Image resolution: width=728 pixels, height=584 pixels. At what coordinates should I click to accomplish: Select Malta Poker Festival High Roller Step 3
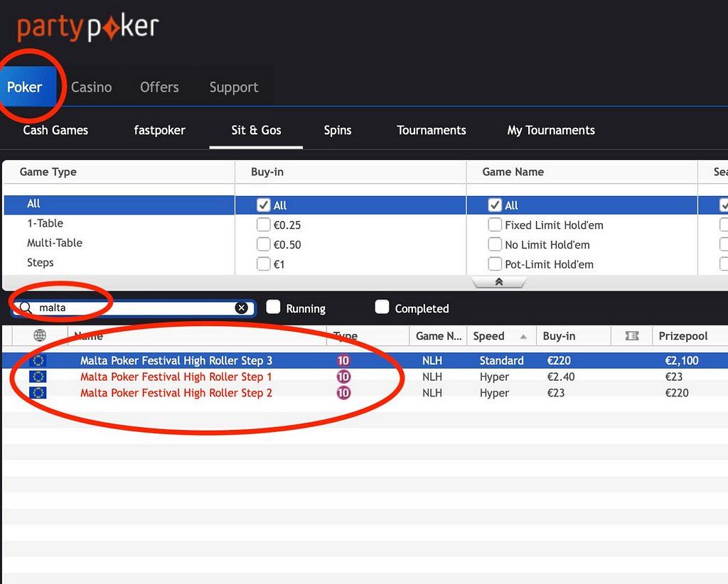[176, 360]
